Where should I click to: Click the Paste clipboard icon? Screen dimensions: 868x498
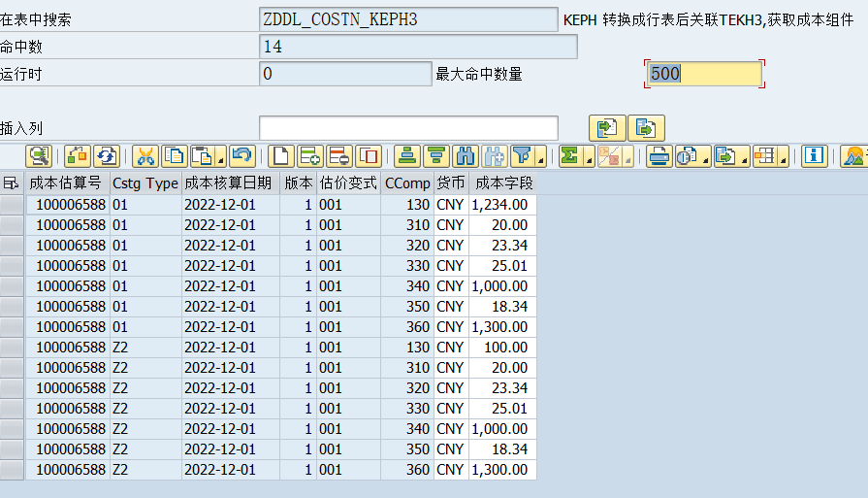click(x=203, y=156)
